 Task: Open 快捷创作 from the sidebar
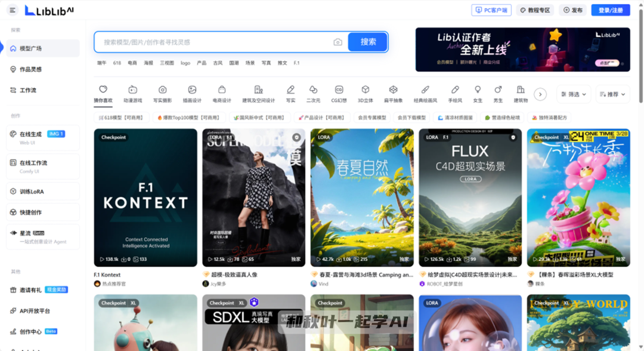pos(43,213)
